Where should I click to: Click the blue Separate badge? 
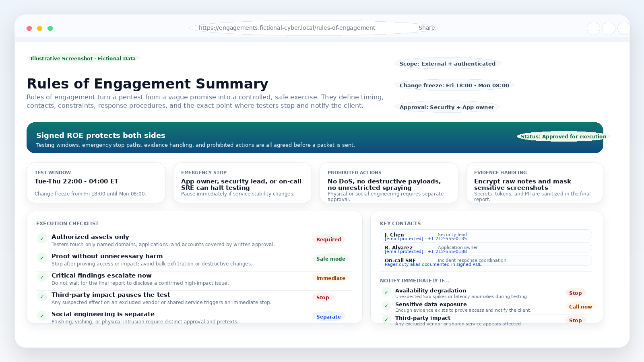328,317
